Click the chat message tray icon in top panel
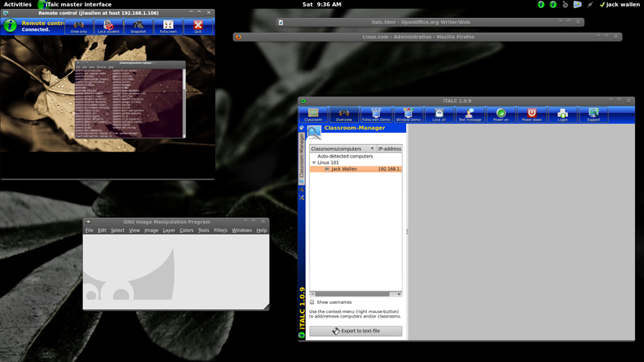 578,5
